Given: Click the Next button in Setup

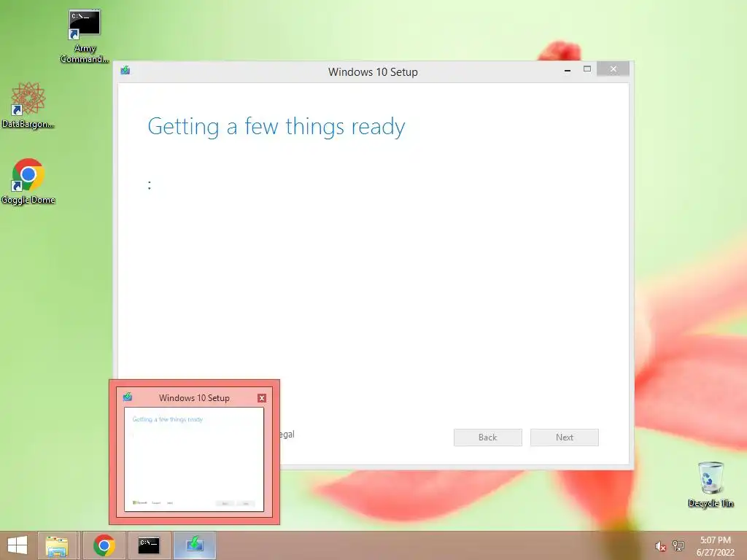Looking at the screenshot, I should [x=565, y=437].
